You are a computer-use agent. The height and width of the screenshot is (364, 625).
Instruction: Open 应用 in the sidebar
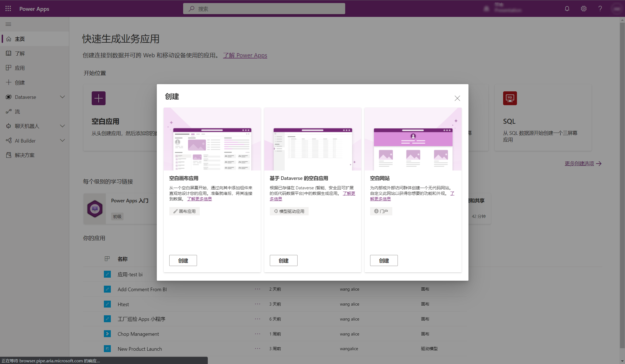34,68
